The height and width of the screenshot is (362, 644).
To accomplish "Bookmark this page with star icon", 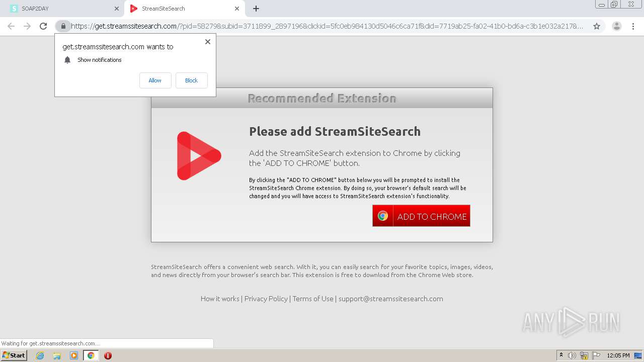I will [x=597, y=26].
